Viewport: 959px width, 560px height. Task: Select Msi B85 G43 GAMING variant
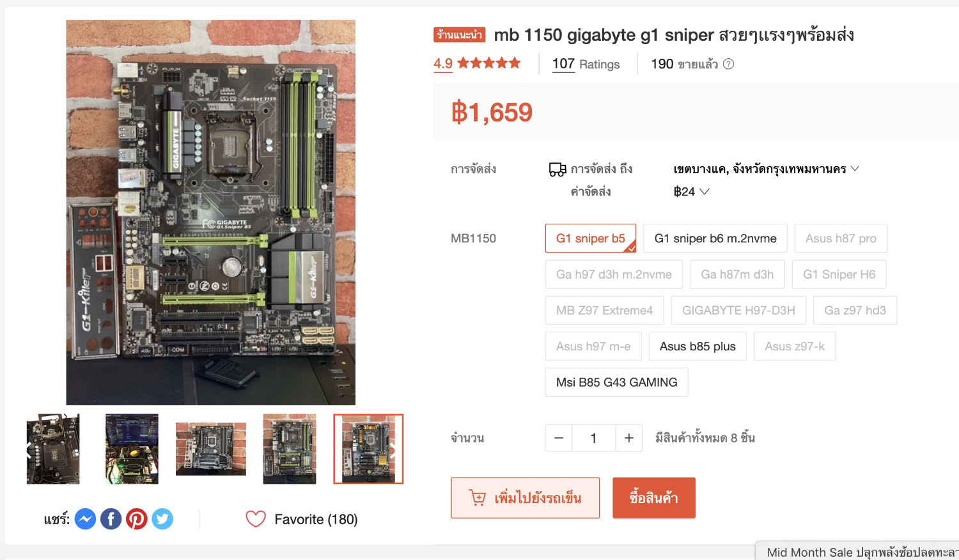[x=617, y=382]
